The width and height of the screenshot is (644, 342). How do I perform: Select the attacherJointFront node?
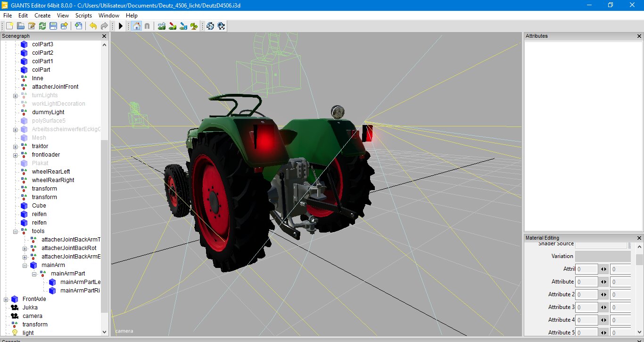[55, 87]
